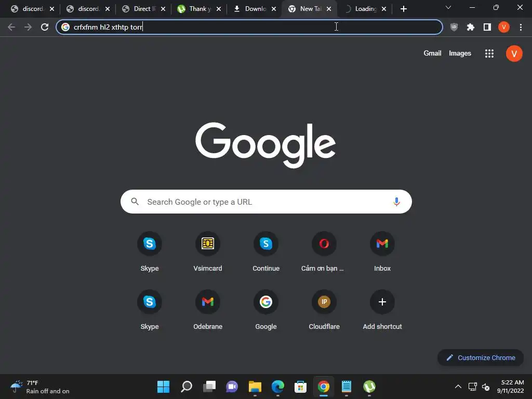The width and height of the screenshot is (532, 399).
Task: Open the Gmail link
Action: click(x=432, y=54)
